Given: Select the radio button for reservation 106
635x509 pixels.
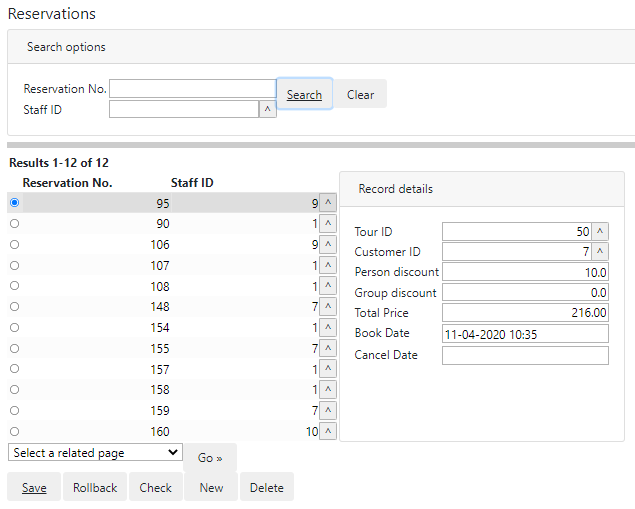Looking at the screenshot, I should 15,245.
